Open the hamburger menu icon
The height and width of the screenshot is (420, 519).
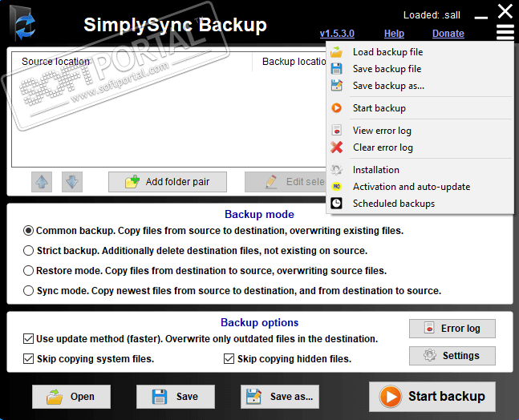pos(505,32)
